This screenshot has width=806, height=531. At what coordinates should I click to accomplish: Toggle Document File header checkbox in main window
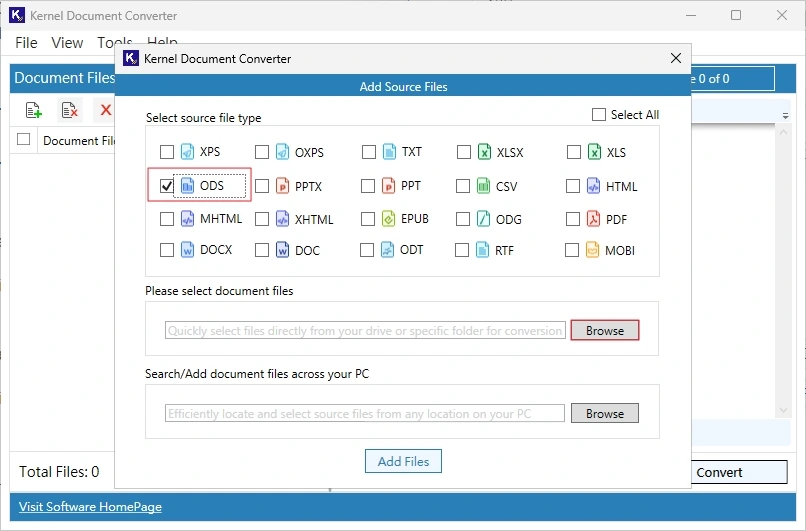[24, 139]
